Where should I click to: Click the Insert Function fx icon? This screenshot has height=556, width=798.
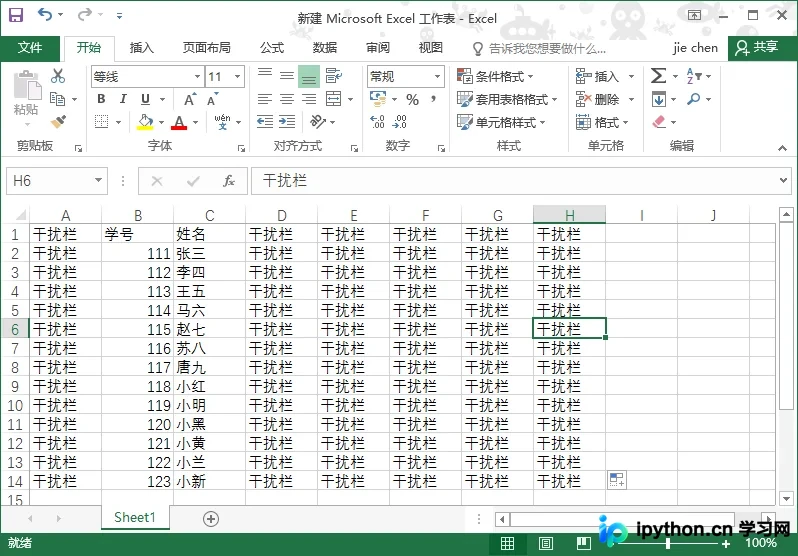229,181
